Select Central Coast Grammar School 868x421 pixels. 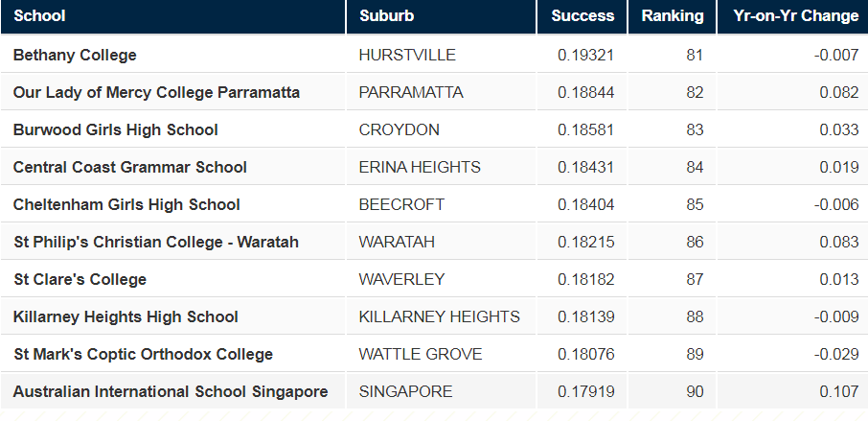coord(130,167)
